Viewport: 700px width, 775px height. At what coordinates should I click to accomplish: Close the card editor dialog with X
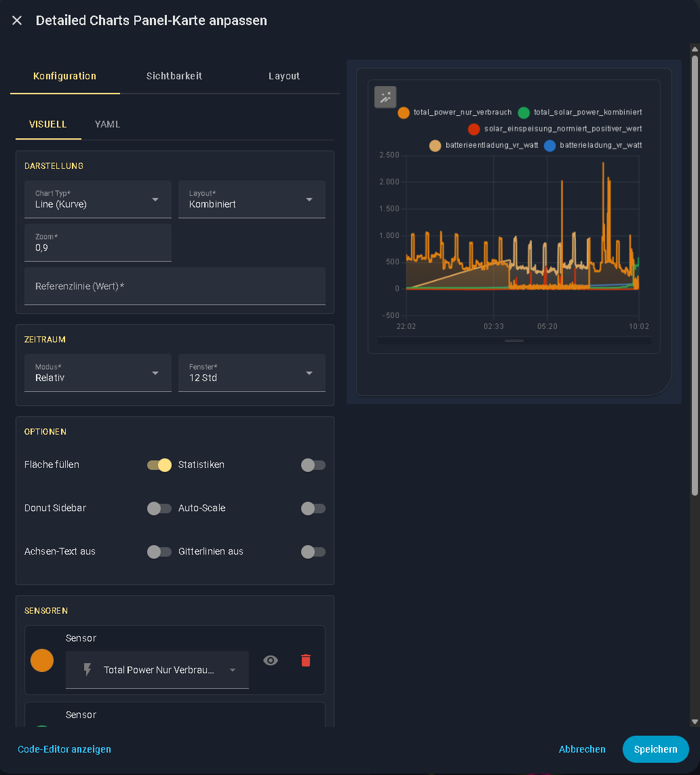(17, 20)
